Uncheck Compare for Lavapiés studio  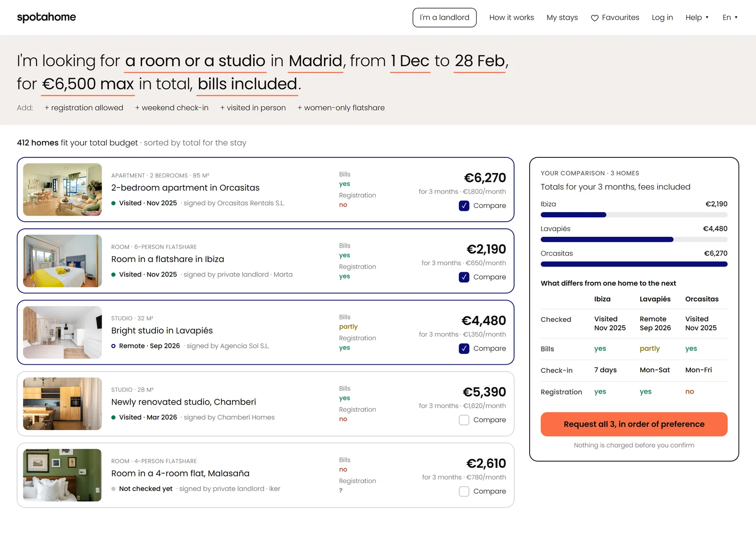(x=464, y=348)
